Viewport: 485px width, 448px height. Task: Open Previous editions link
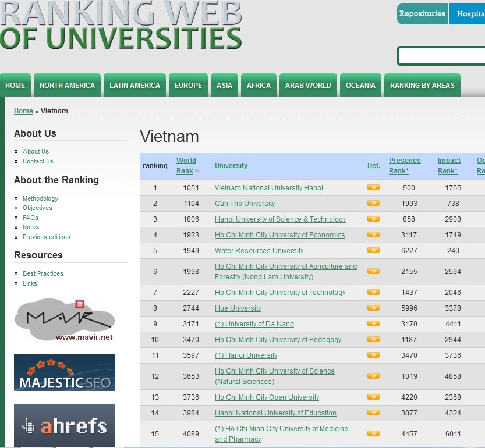coord(47,237)
